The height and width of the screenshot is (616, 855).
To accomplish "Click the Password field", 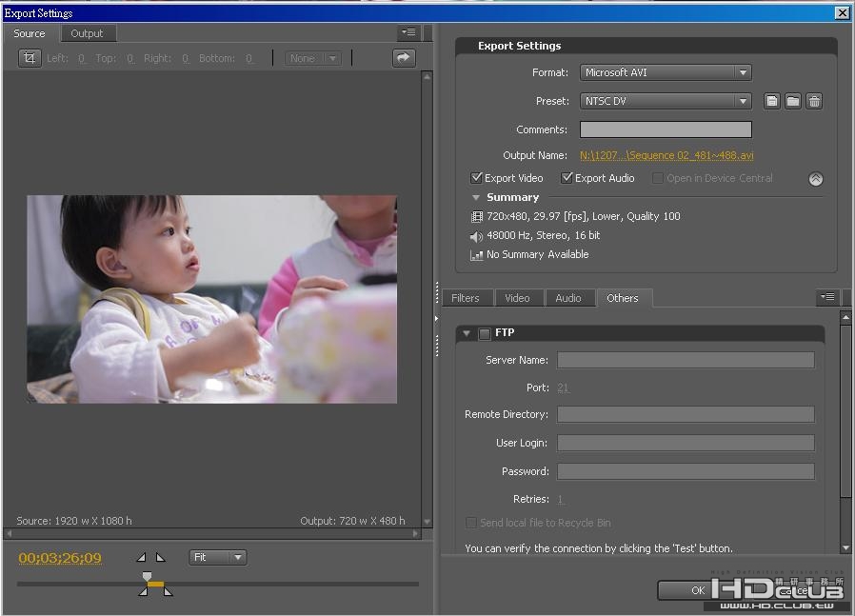I will (x=686, y=471).
